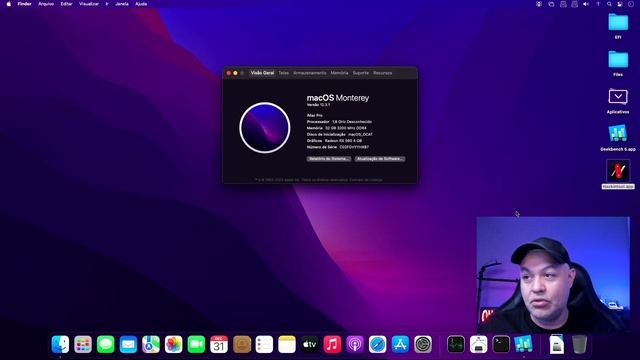Open Calendar showing 31 in Dock
The image size is (640, 360).
pos(219,344)
